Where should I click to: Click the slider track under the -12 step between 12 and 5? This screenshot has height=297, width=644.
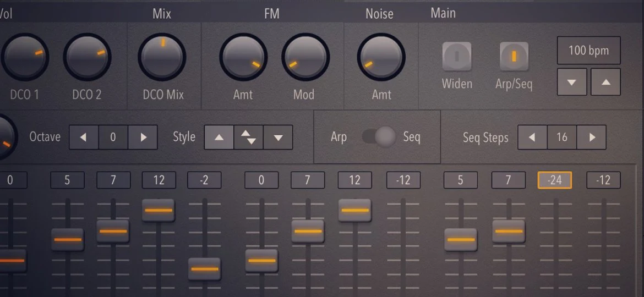403,248
